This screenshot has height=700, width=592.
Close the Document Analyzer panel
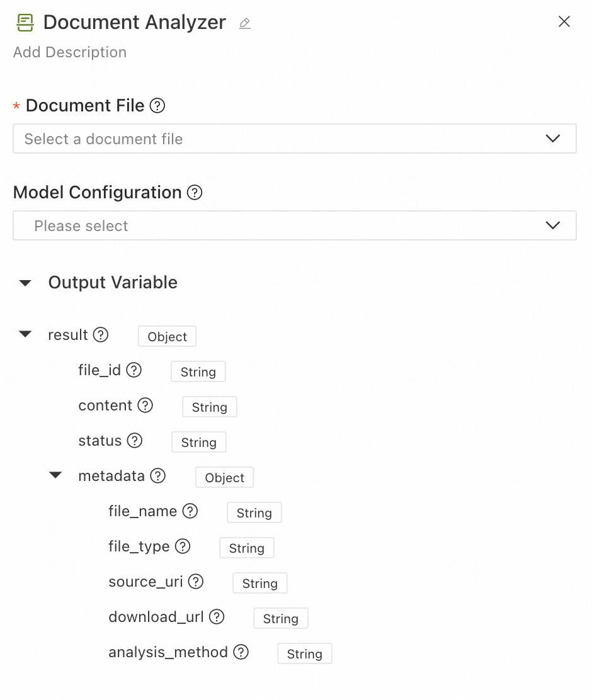click(x=564, y=22)
